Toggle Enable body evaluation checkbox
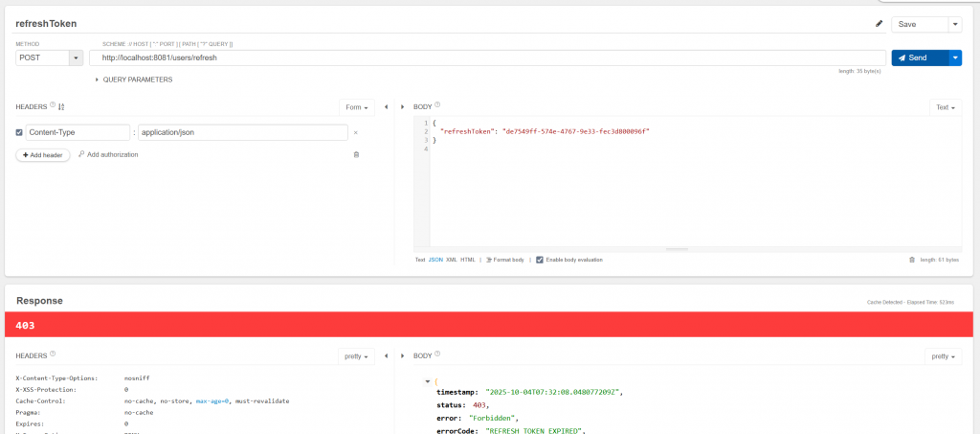Image resolution: width=980 pixels, height=434 pixels. click(x=540, y=260)
